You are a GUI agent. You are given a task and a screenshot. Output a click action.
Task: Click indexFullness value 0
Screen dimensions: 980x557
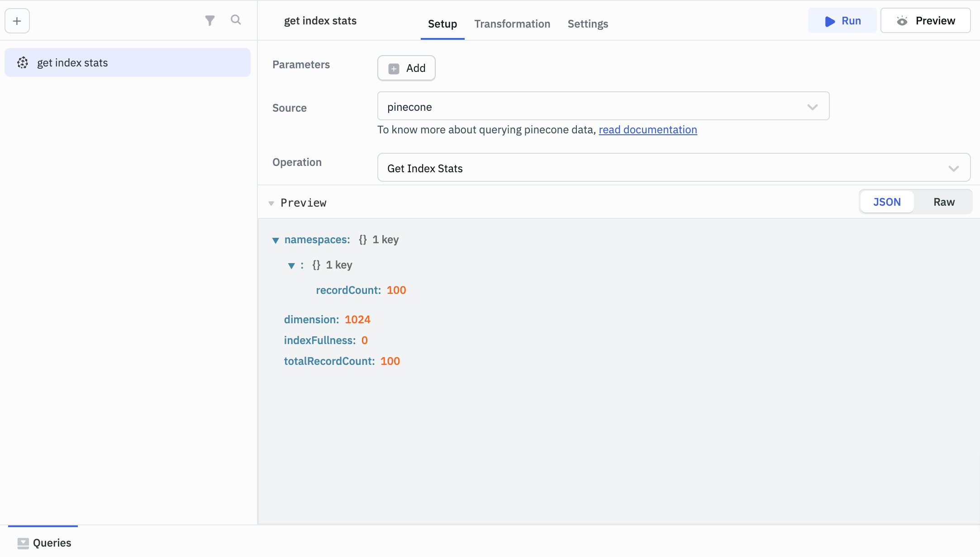364,340
